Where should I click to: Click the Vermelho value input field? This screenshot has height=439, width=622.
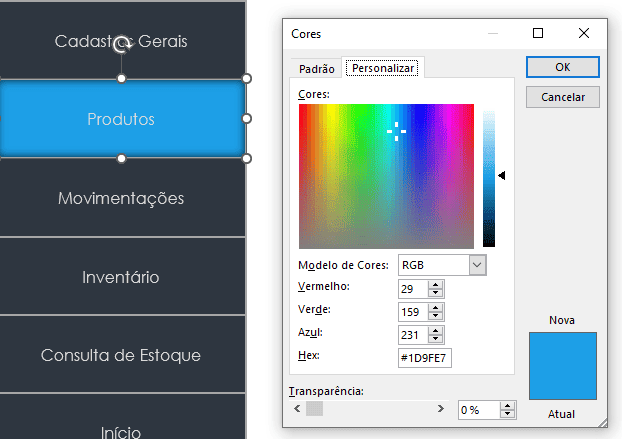(x=412, y=288)
